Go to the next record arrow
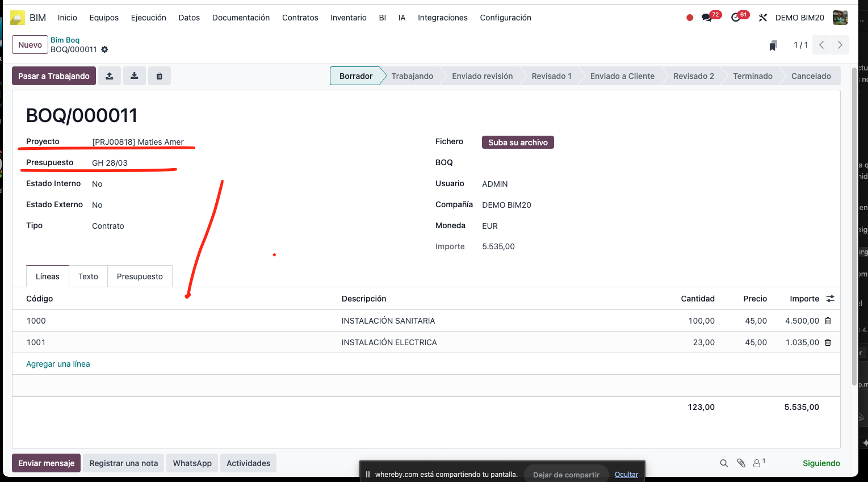 point(840,45)
